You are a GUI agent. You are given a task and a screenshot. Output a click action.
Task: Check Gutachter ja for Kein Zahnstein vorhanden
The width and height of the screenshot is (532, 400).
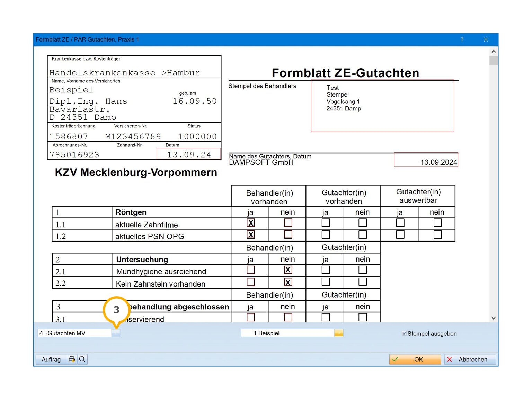coord(326,282)
